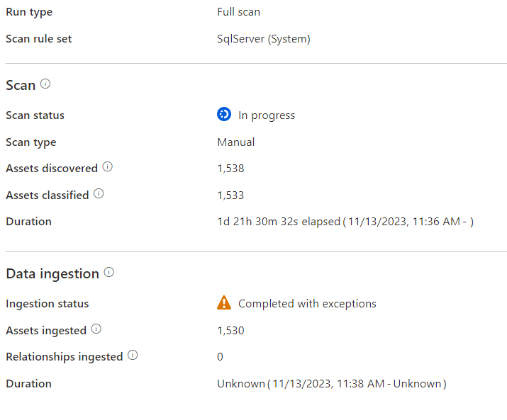Click the blue In progress status icon

point(224,114)
